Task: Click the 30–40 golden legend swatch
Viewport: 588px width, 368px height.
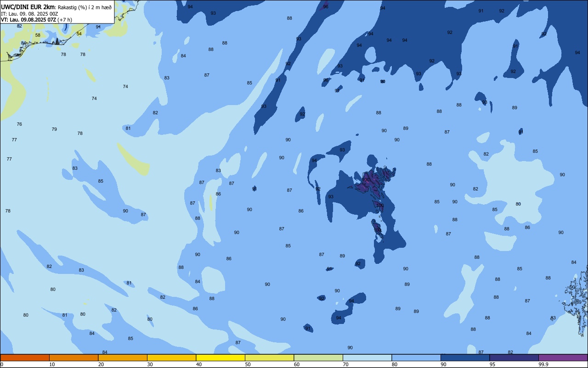Action: click(x=171, y=357)
